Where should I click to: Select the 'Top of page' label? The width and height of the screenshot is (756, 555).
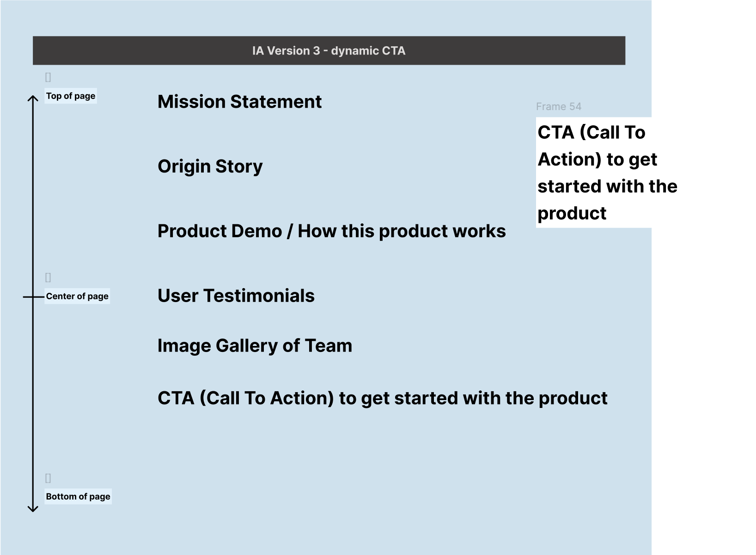pyautogui.click(x=71, y=96)
